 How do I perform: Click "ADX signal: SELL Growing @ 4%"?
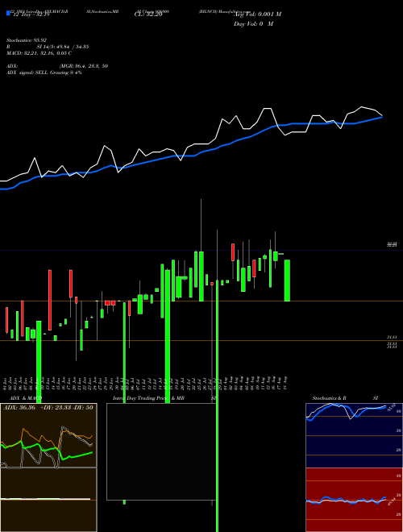pyautogui.click(x=44, y=73)
